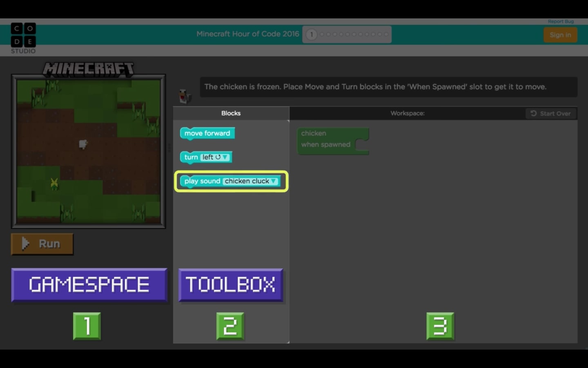Viewport: 588px width, 368px height.
Task: Click the Minecraft logo above the game
Action: pos(89,69)
